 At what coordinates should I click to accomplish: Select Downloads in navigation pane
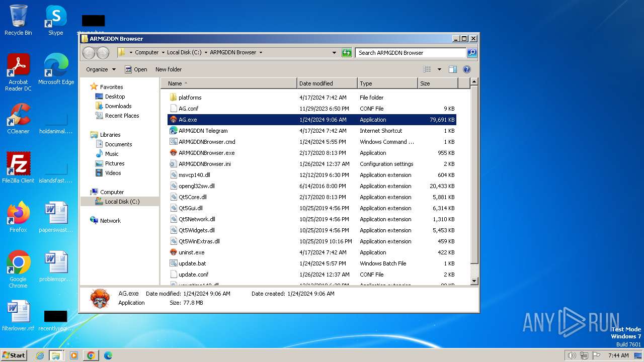[x=118, y=106]
